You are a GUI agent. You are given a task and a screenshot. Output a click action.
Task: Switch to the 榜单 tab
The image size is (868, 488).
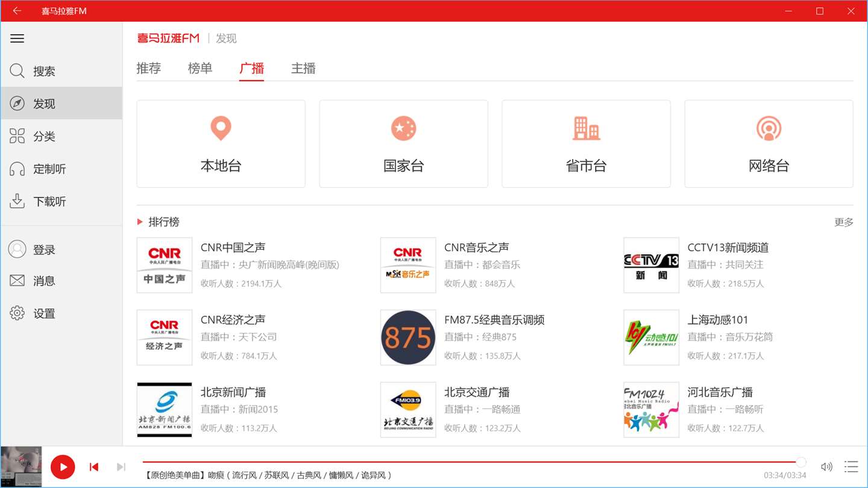click(200, 68)
